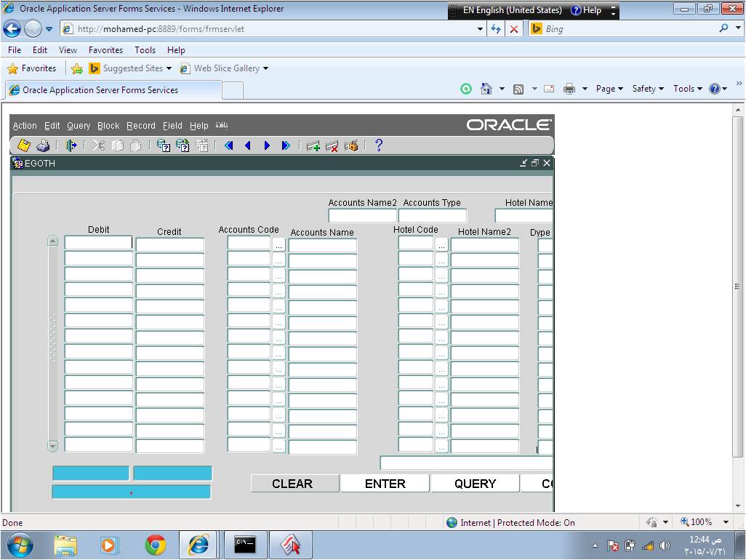Open Google Chrome from the taskbar
Screen dimensions: 746x560
(x=155, y=544)
